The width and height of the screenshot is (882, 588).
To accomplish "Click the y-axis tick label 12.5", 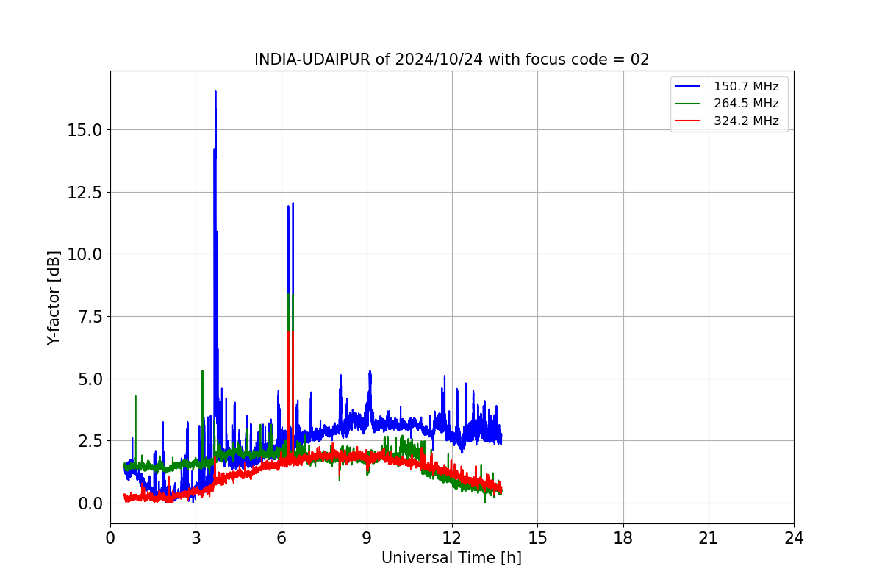I will click(85, 193).
